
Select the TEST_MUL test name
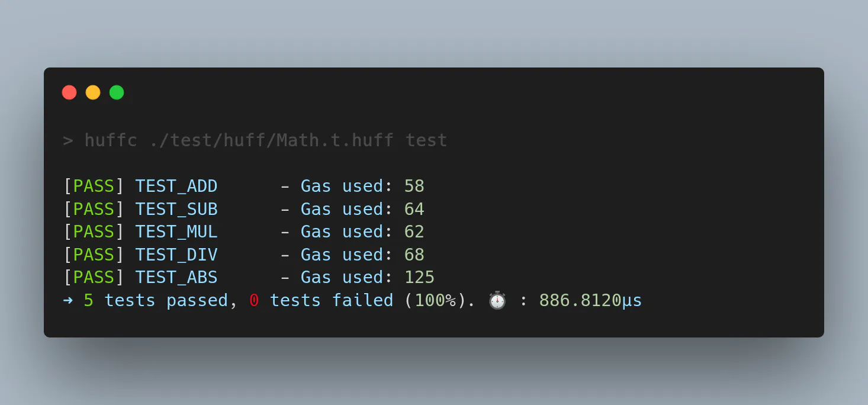point(176,232)
